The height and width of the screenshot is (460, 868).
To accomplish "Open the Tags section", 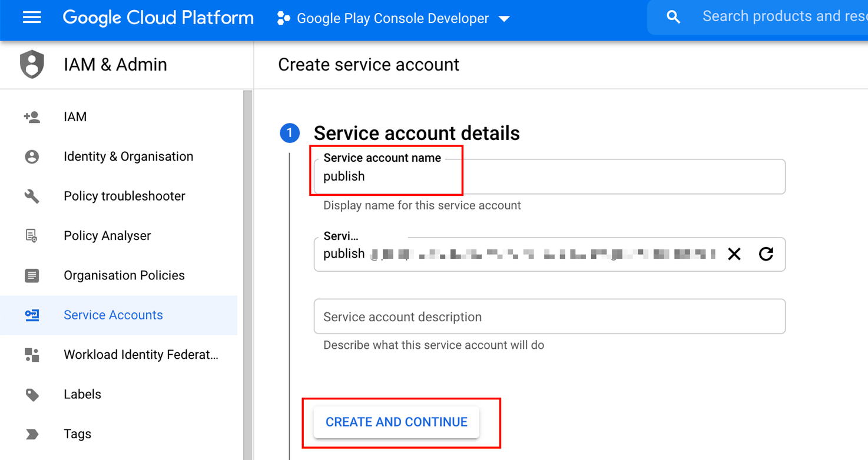I will (x=77, y=434).
